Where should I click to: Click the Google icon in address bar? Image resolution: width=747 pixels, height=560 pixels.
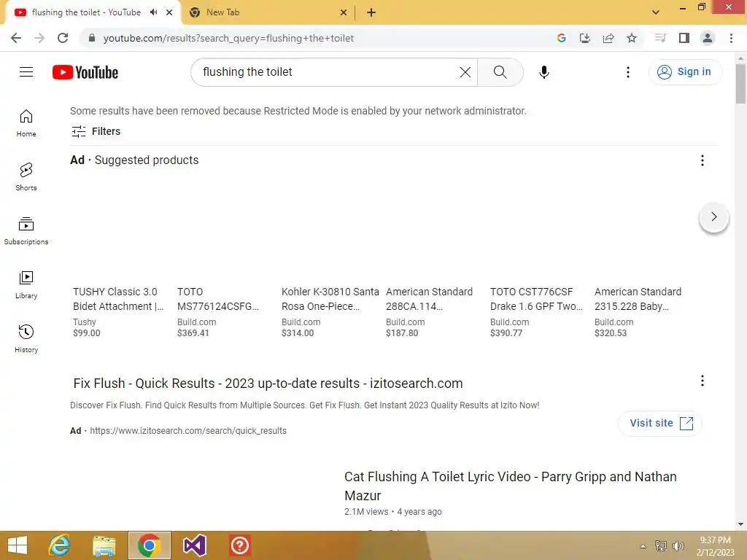(562, 38)
